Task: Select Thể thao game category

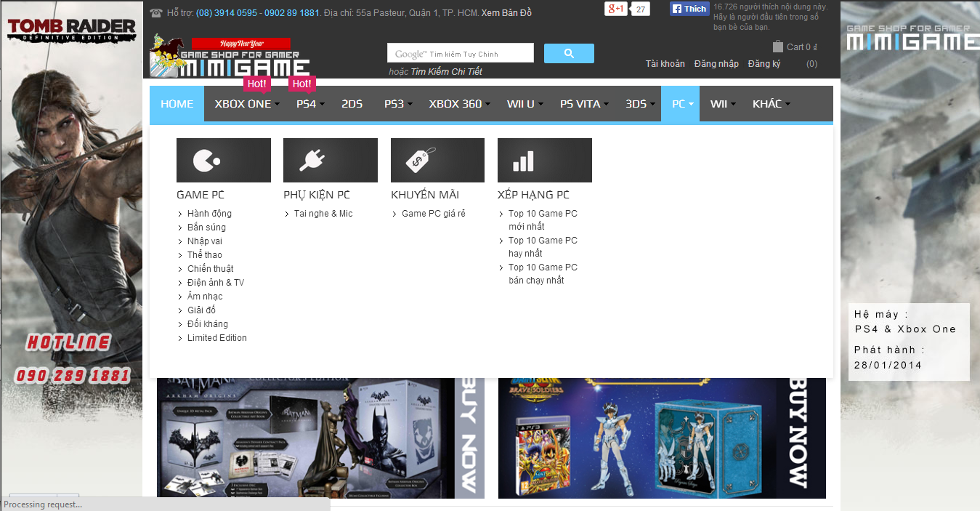Action: (x=205, y=255)
